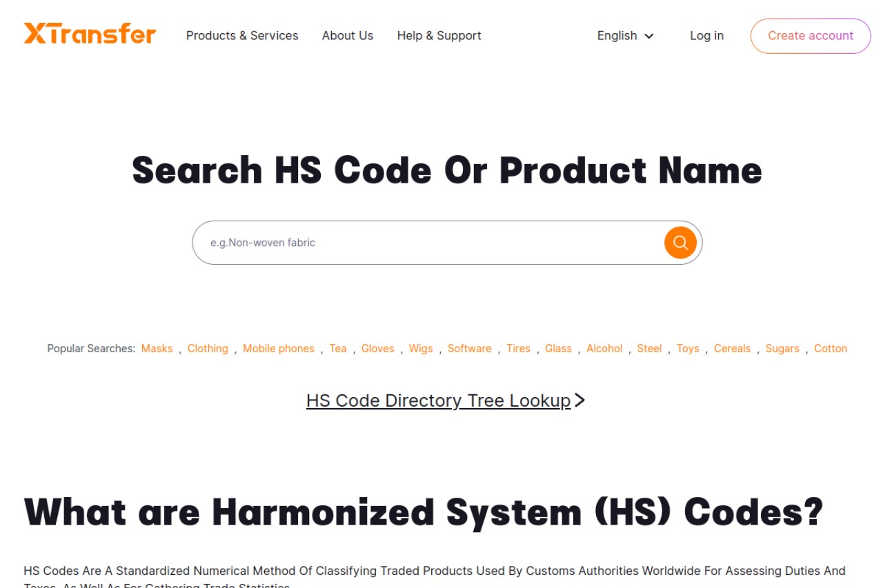Viewport: 883px width, 588px height.
Task: Click the arrow beside Directory Tree Lookup
Action: (579, 401)
